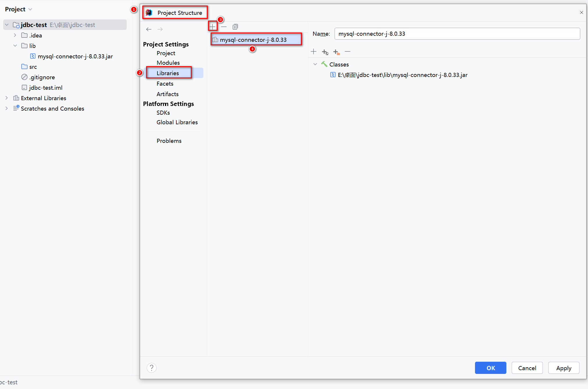This screenshot has height=389, width=588.
Task: Open the help question mark button
Action: pos(151,368)
